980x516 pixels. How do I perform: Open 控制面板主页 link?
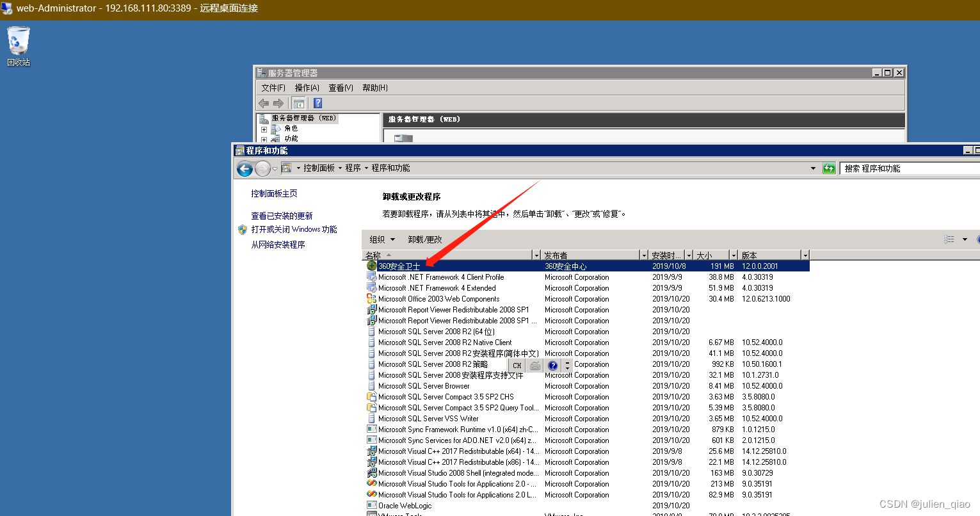coord(274,193)
